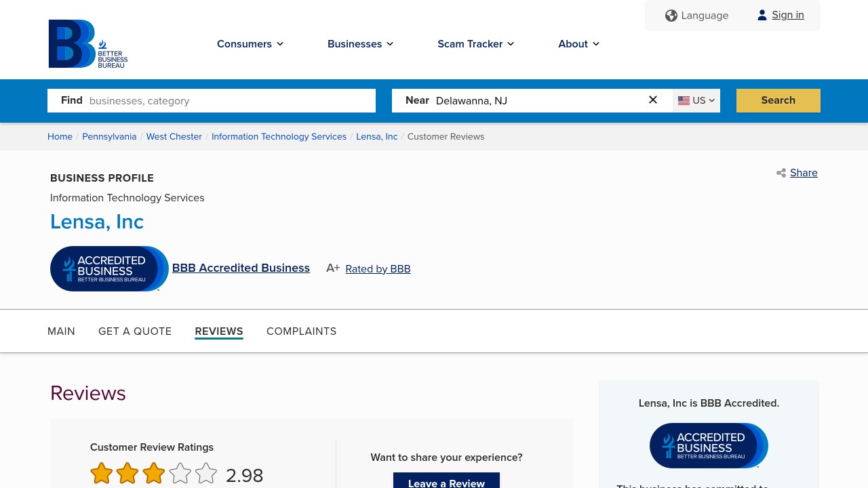Click the Find businesses input field
868x488 pixels.
click(212, 100)
